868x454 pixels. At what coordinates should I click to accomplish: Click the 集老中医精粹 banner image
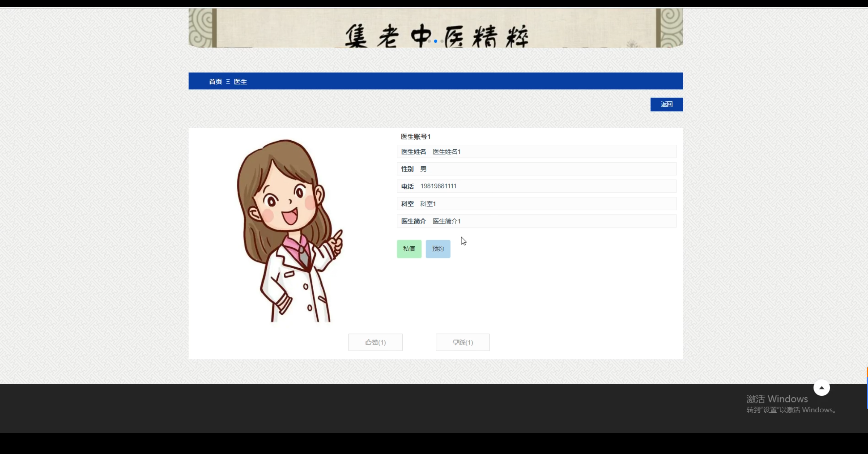tap(436, 27)
